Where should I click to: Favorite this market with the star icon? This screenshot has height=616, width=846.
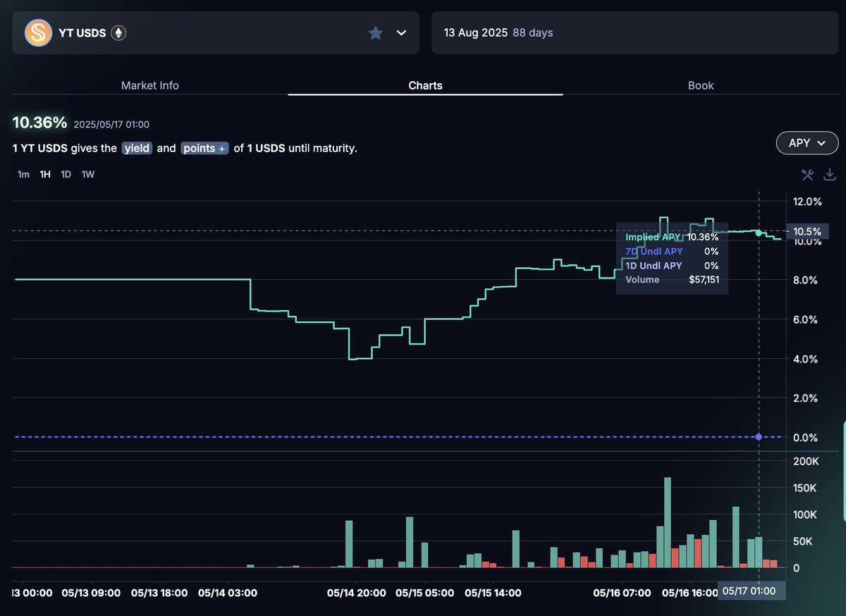376,33
